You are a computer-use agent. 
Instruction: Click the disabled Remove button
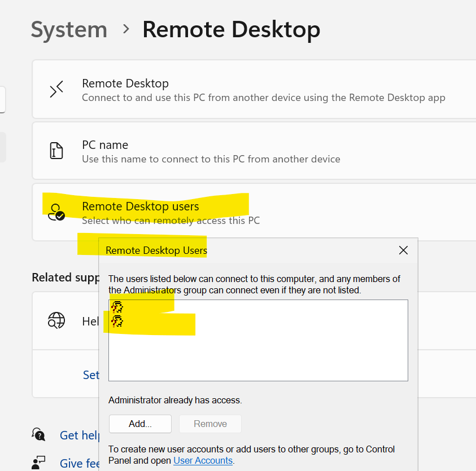pyautogui.click(x=211, y=424)
